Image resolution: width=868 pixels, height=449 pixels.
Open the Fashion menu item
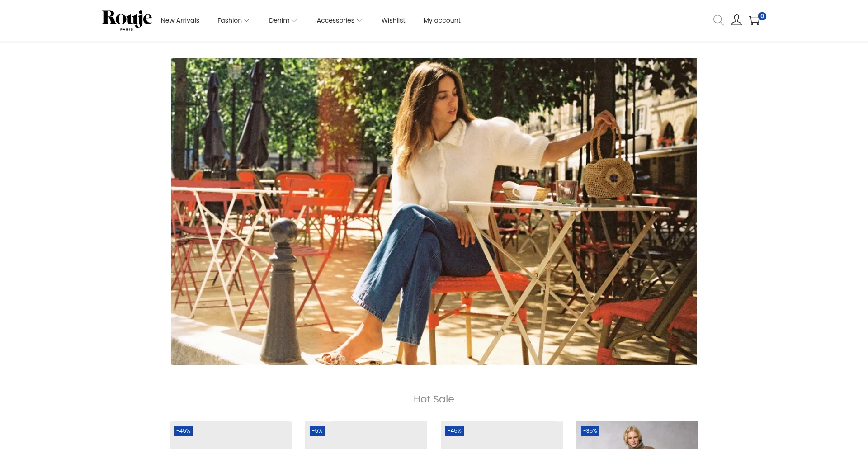coord(229,20)
